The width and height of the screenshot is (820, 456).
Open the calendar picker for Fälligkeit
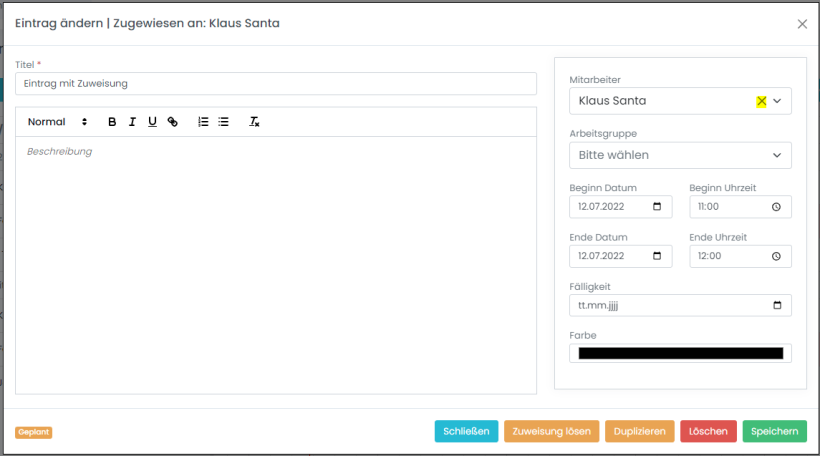tap(777, 305)
